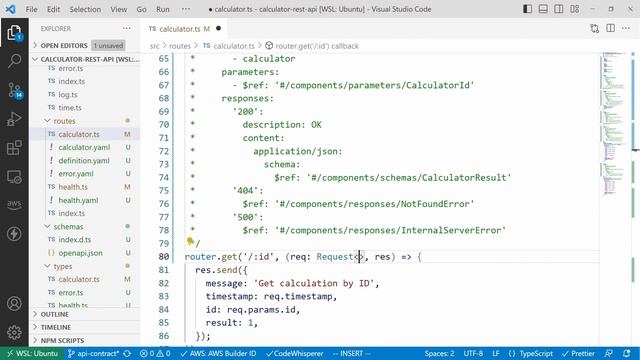Open the Run menu

(x=162, y=9)
